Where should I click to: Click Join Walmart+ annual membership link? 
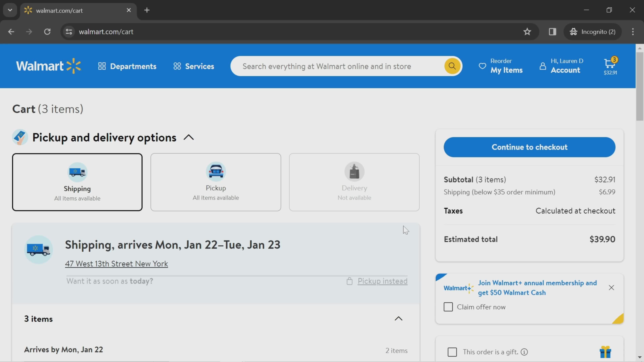(x=538, y=288)
